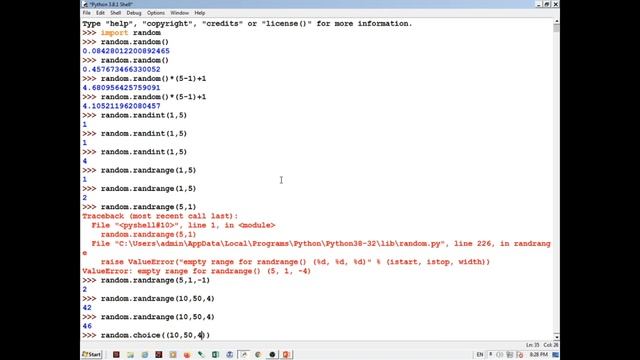Screen dimensions: 640x360
Task: Click the output 0.0842801220892465
Action: (x=126, y=51)
